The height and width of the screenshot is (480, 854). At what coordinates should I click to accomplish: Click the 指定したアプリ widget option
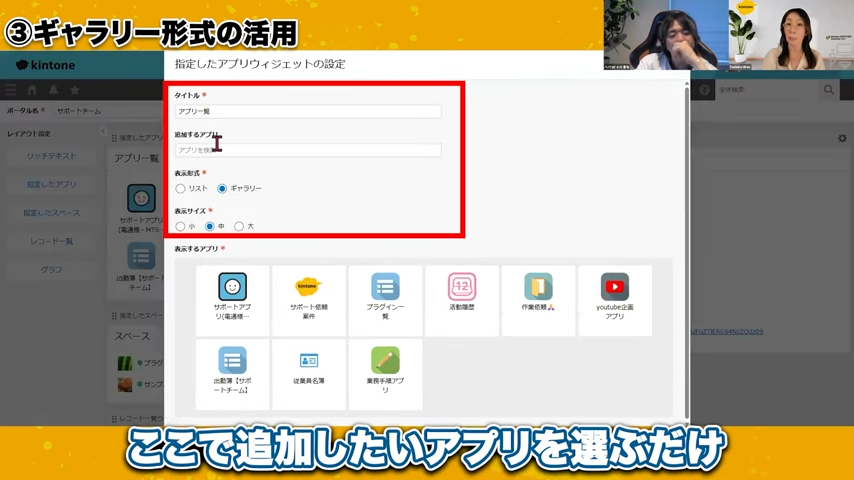52,184
